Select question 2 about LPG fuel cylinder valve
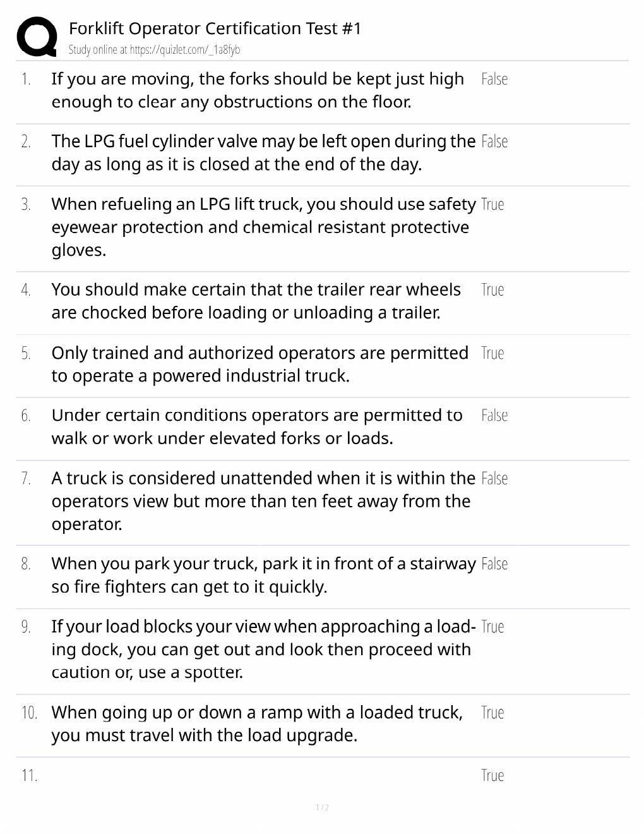Viewport: 644px width, 834px height. click(x=263, y=152)
